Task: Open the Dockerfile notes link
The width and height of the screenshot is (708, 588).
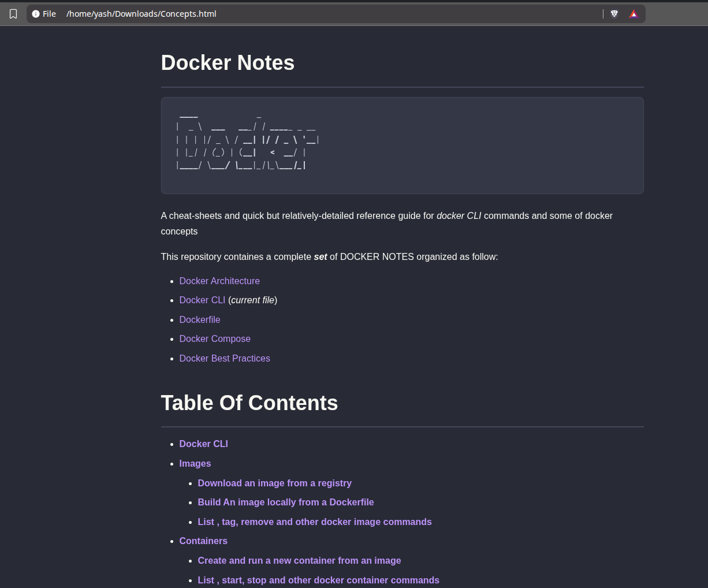Action: (x=200, y=319)
